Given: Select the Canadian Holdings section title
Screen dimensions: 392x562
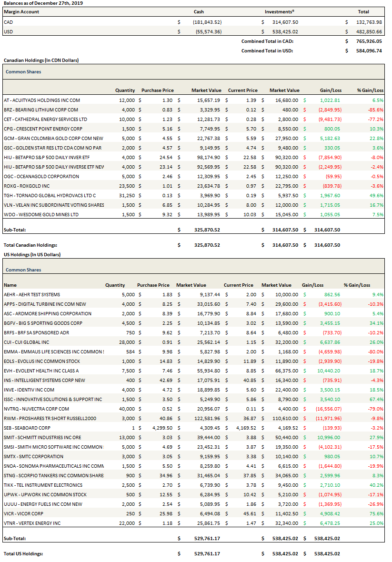Looking at the screenshot, I should pyautogui.click(x=41, y=60).
